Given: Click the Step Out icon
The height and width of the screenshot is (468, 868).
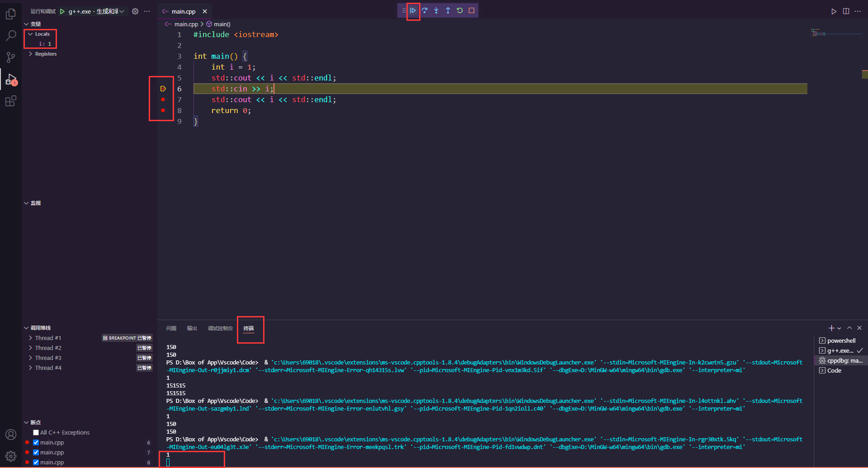Looking at the screenshot, I should coord(448,10).
